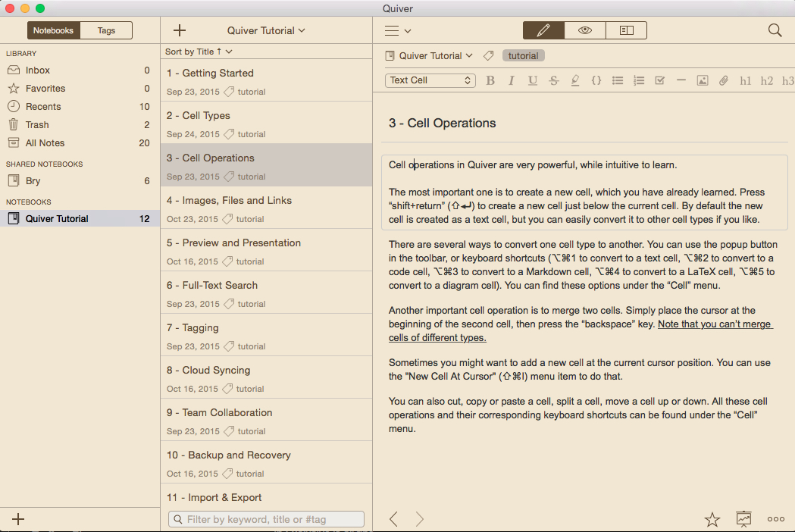Go forward to next note
Viewport: 795px width, 532px height.
pos(419,519)
